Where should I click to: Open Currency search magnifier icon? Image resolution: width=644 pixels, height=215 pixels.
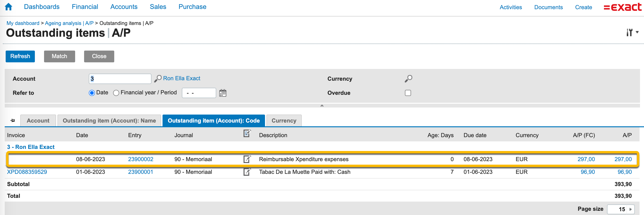coord(408,79)
